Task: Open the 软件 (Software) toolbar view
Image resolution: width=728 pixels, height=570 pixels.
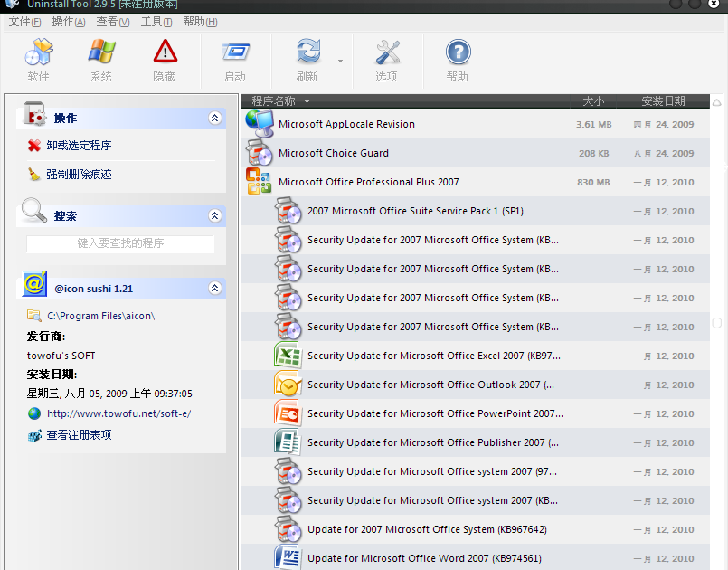Action: tap(39, 61)
